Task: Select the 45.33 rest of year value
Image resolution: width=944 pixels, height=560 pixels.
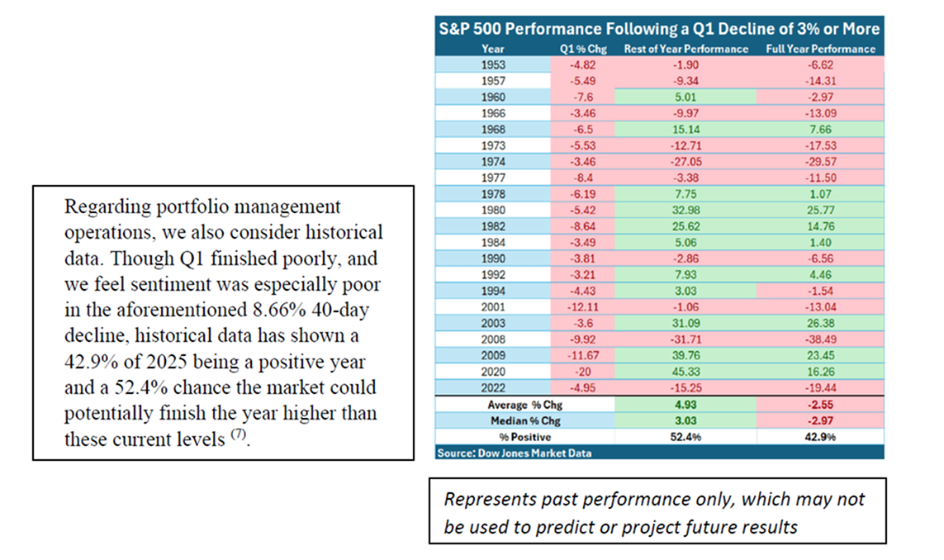Action: pyautogui.click(x=685, y=372)
